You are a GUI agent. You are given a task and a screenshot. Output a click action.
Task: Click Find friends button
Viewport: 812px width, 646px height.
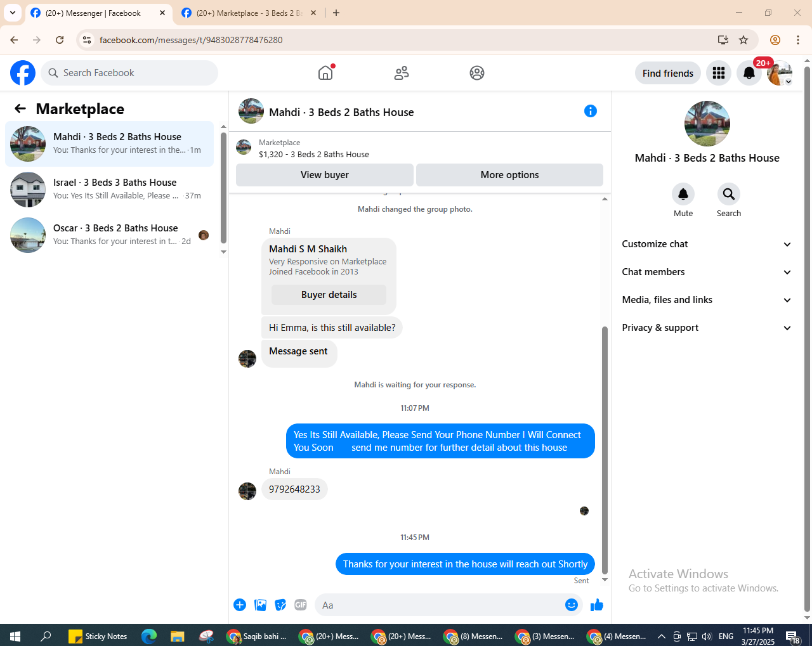[x=668, y=73]
